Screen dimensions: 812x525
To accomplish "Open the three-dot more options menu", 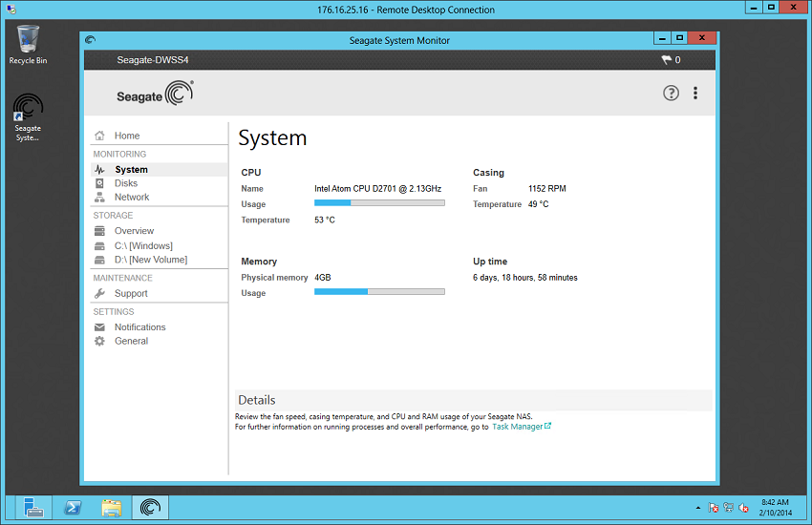I will [694, 94].
